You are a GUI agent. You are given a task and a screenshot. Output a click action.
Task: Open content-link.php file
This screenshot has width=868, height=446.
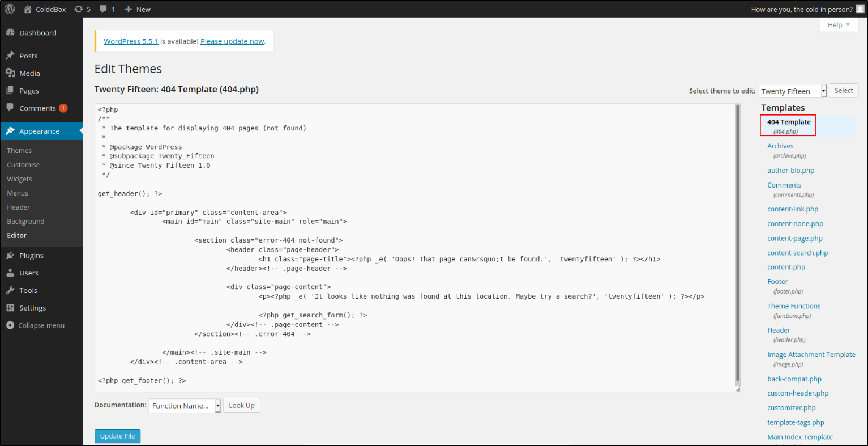click(793, 209)
